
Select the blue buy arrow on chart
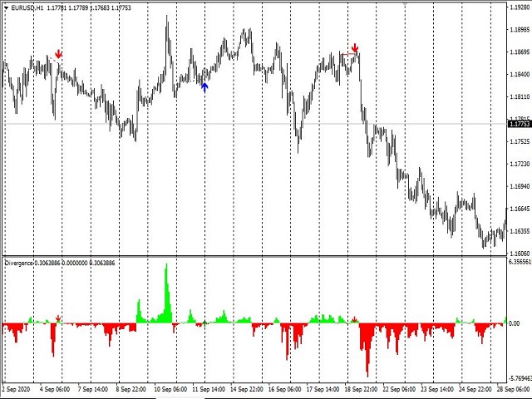204,85
